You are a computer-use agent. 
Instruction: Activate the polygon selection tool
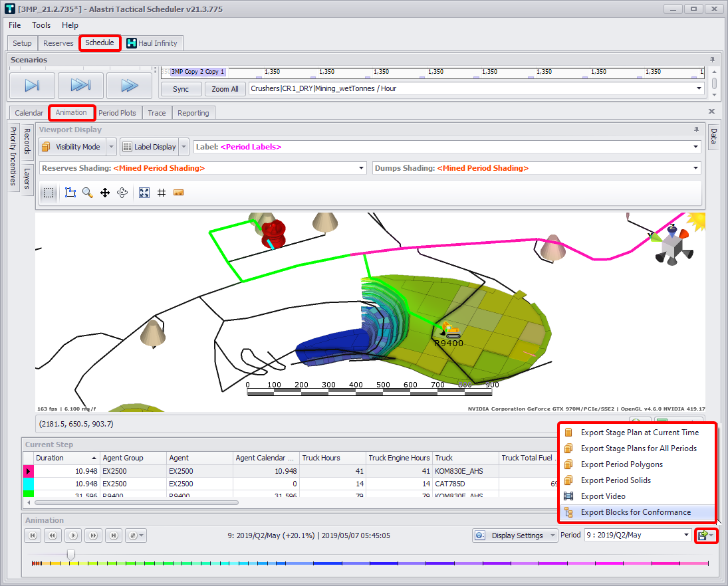pyautogui.click(x=70, y=193)
